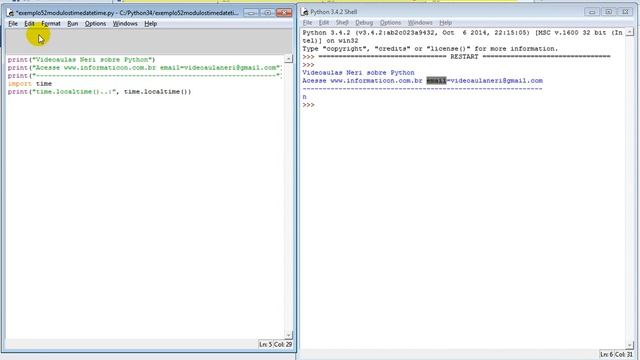
Task: Open Edit menu in editor window
Action: [x=29, y=24]
